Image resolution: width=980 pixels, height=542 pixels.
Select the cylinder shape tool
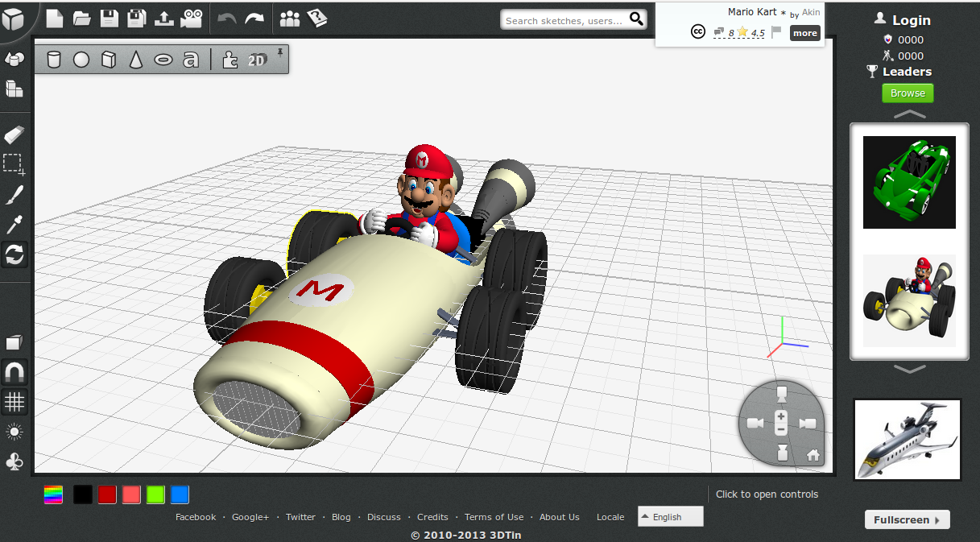click(x=54, y=60)
